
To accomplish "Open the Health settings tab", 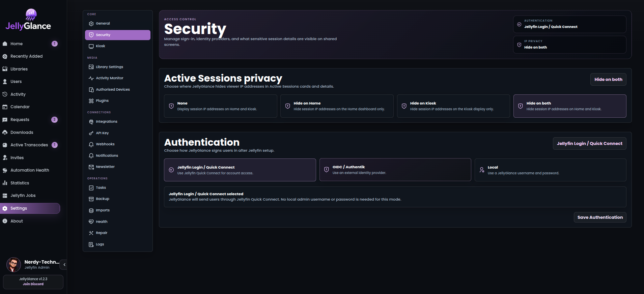I will [118, 222].
